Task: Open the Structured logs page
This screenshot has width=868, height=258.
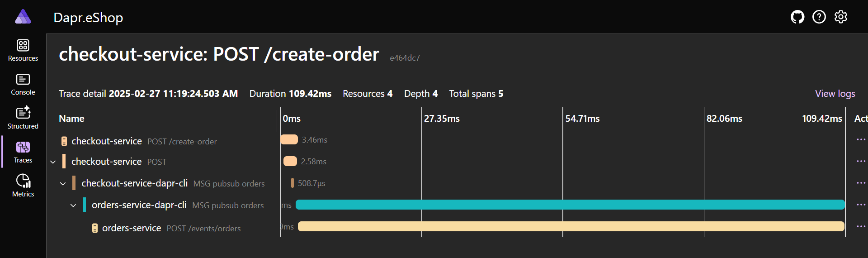Action: 23,118
